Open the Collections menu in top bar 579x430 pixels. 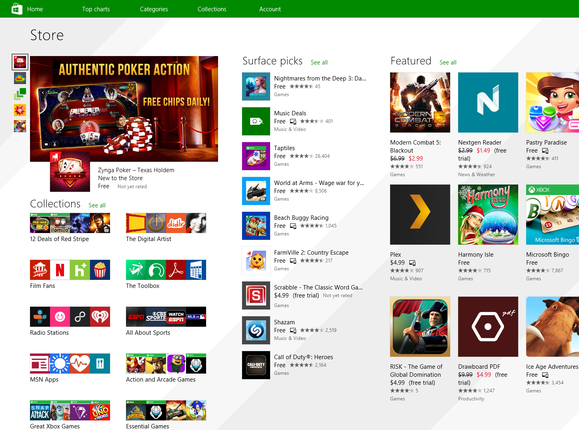pos(212,9)
